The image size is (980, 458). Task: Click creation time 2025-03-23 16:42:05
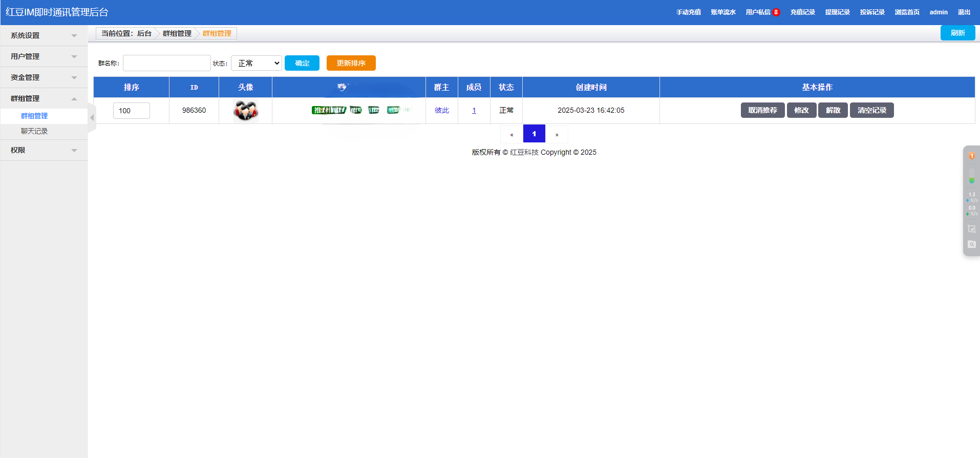pyautogui.click(x=591, y=110)
